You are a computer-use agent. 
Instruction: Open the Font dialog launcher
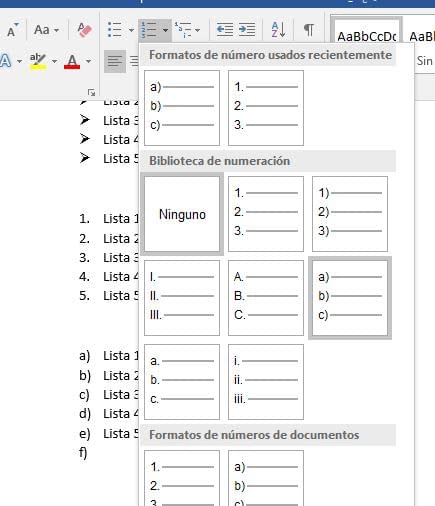(91, 92)
